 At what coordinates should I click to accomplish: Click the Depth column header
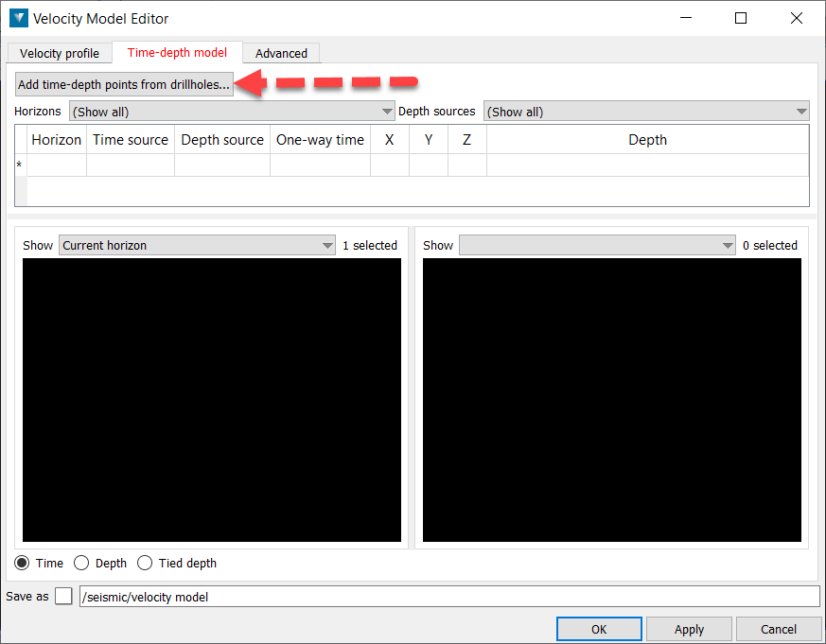(x=647, y=140)
